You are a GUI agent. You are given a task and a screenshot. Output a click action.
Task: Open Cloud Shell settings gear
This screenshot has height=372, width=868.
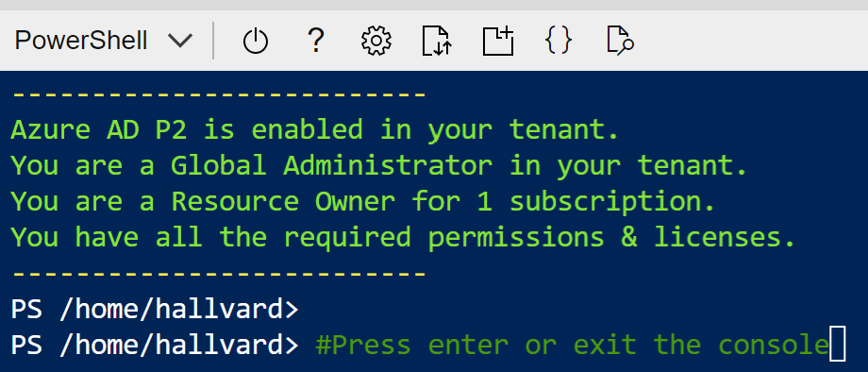pos(376,42)
